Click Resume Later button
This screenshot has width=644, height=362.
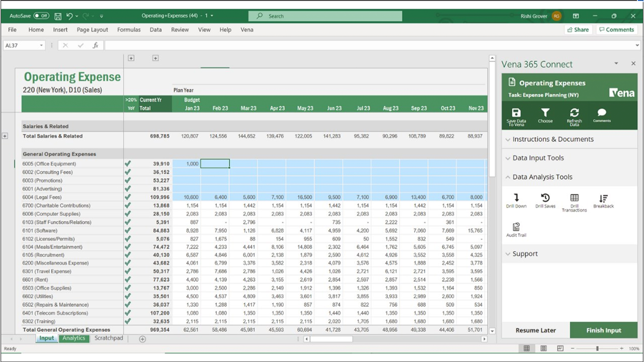(x=536, y=330)
